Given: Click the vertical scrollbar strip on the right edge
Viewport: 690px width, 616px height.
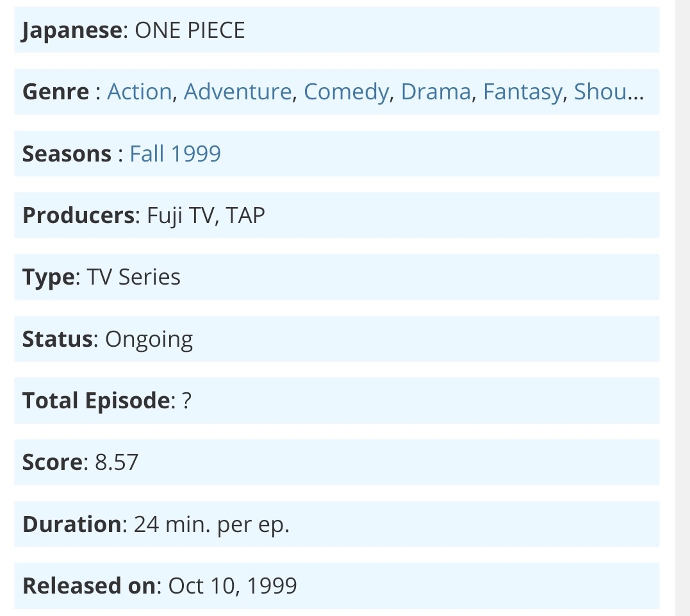Looking at the screenshot, I should point(682,308).
